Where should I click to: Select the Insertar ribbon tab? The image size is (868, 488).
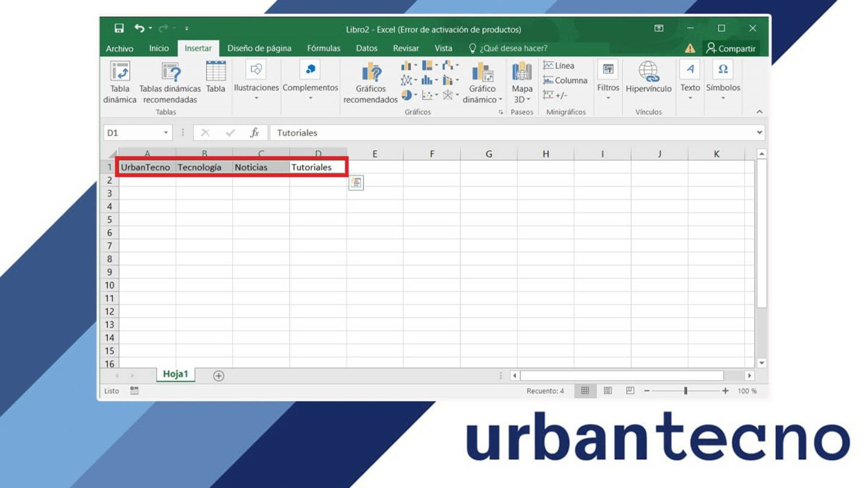click(x=198, y=48)
